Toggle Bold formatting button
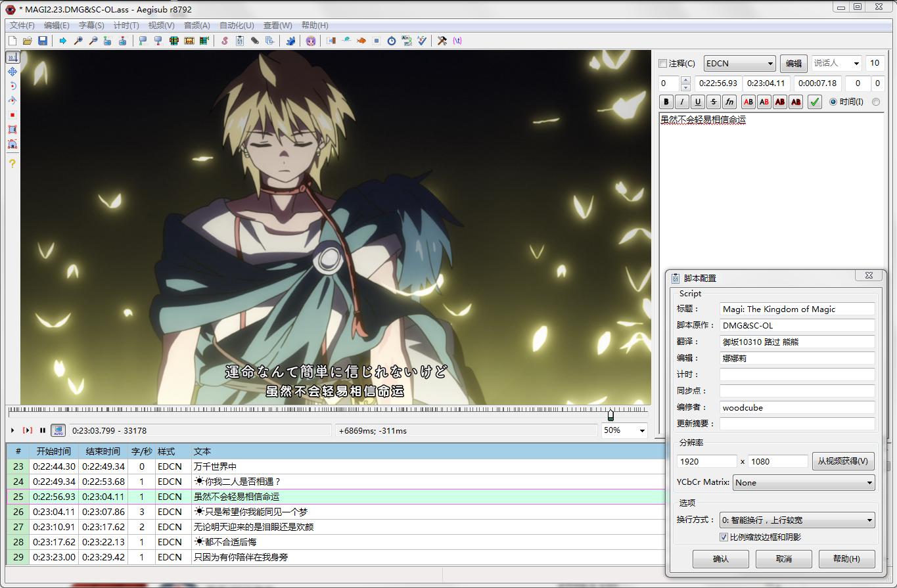 click(666, 102)
